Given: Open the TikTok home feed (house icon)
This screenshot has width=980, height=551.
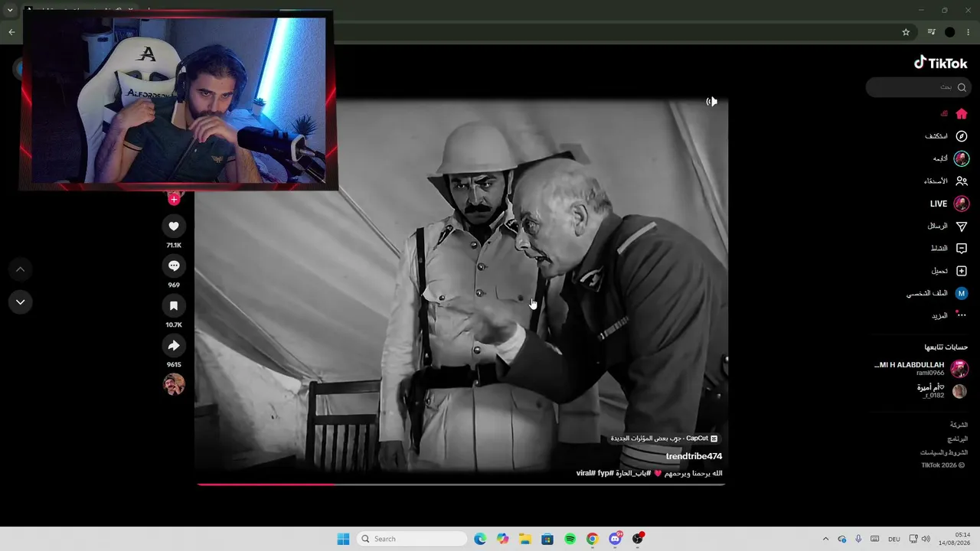Looking at the screenshot, I should tap(962, 114).
